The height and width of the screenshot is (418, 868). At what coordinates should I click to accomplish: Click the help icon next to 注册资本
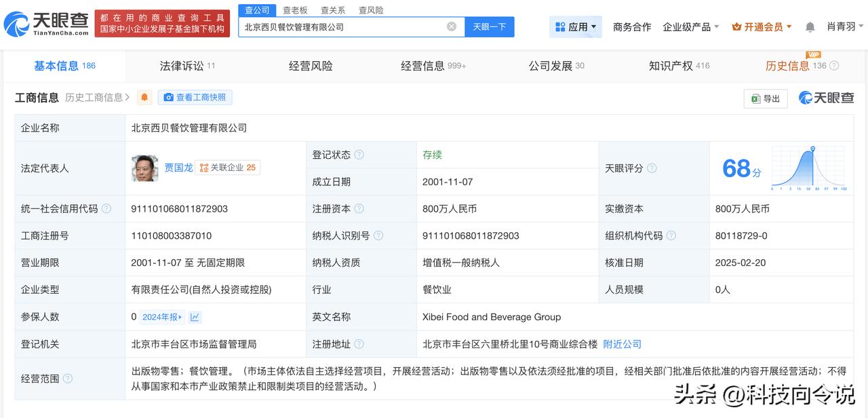(x=359, y=209)
